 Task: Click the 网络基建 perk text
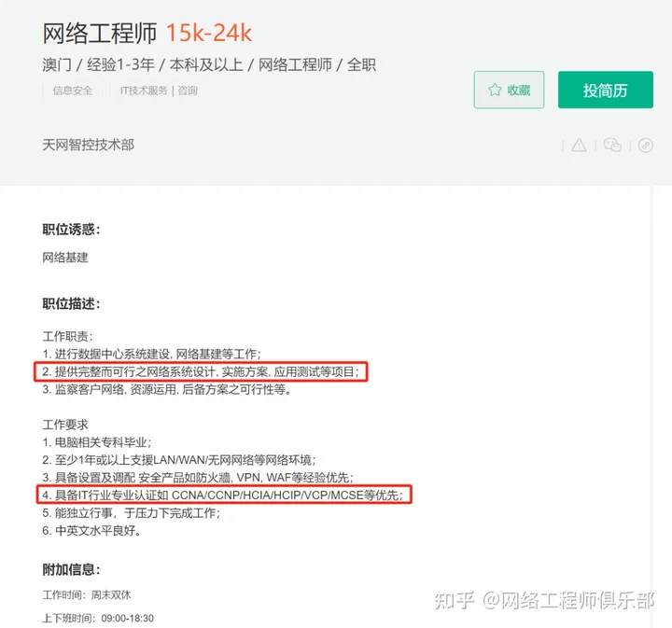pos(65,258)
